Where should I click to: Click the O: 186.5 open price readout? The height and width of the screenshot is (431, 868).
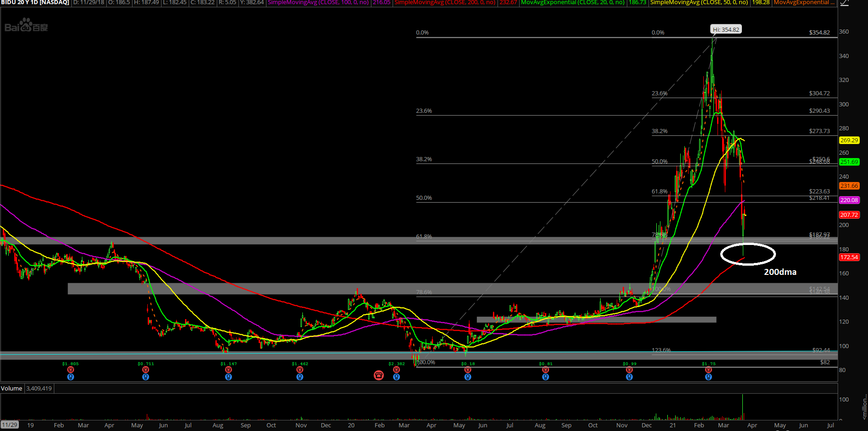coord(119,2)
